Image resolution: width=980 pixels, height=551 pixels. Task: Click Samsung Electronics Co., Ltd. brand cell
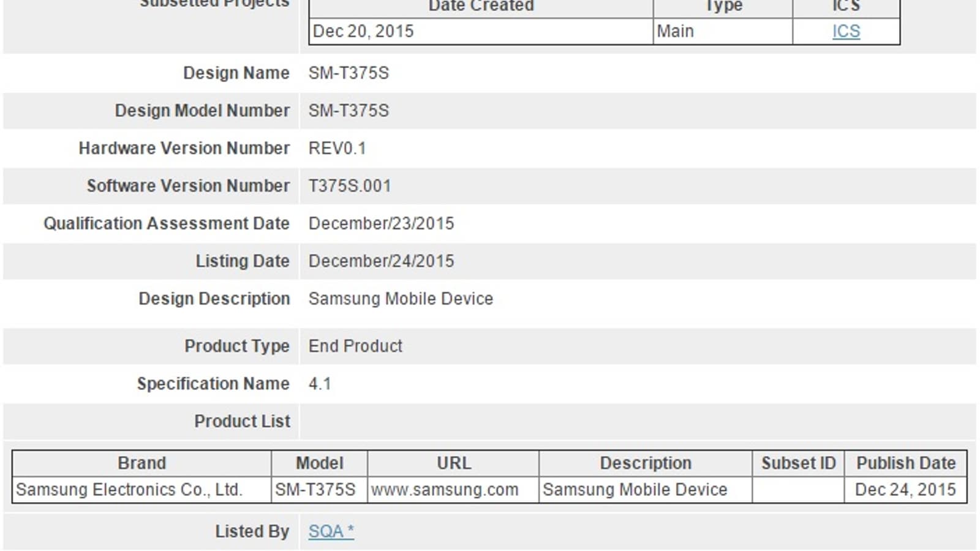129,490
